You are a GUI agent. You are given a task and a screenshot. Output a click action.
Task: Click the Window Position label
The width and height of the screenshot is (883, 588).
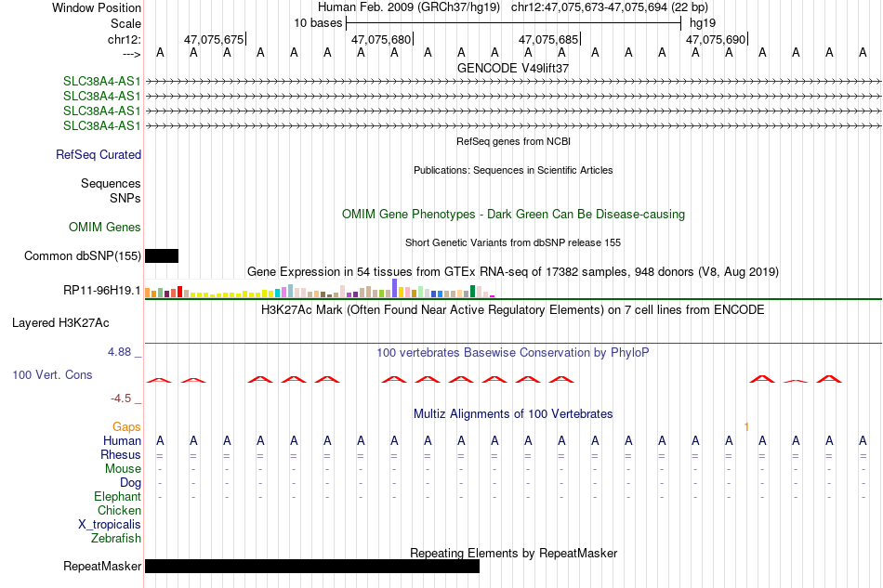(x=97, y=7)
